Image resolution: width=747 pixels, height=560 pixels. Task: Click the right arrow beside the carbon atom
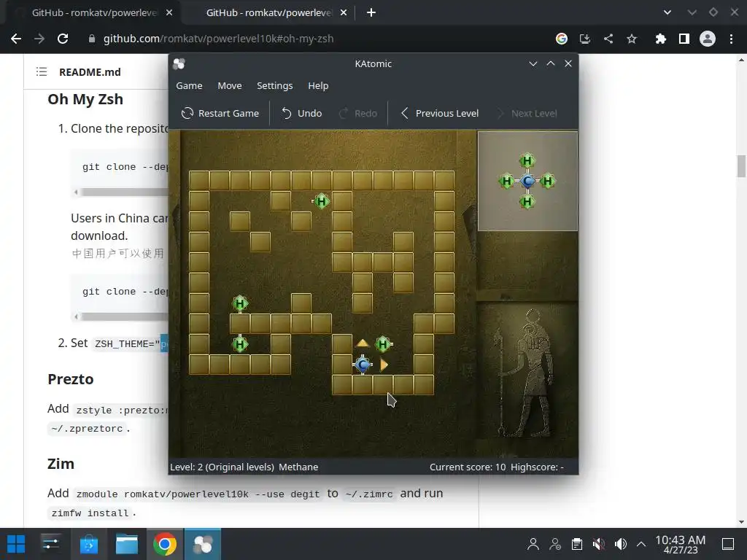pyautogui.click(x=384, y=365)
